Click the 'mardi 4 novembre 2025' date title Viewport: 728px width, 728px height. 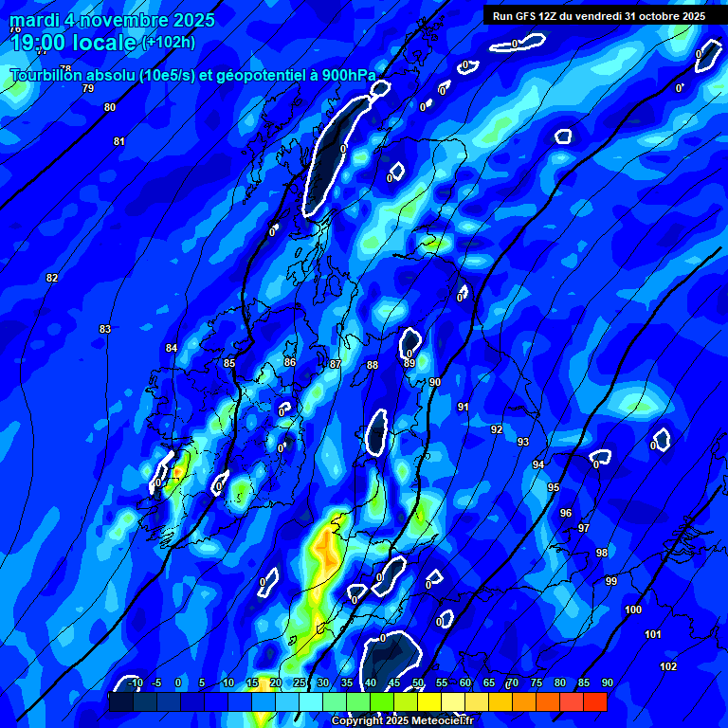[112, 20]
